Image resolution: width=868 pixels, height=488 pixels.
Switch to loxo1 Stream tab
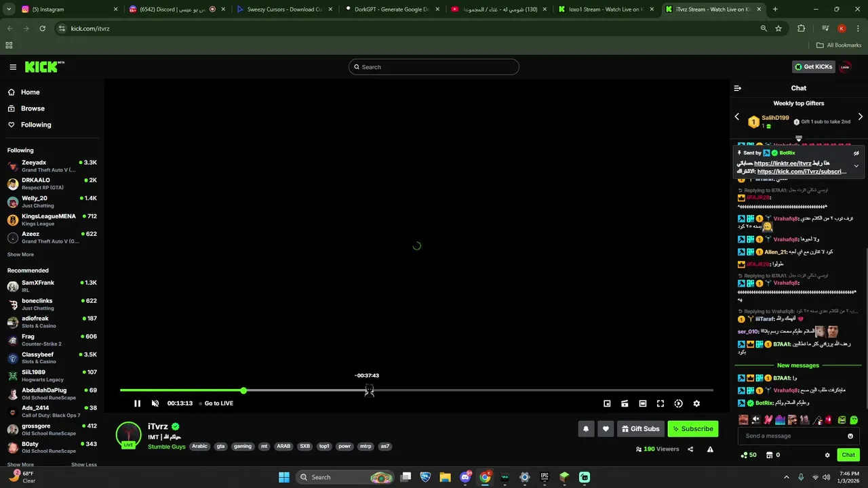click(606, 9)
